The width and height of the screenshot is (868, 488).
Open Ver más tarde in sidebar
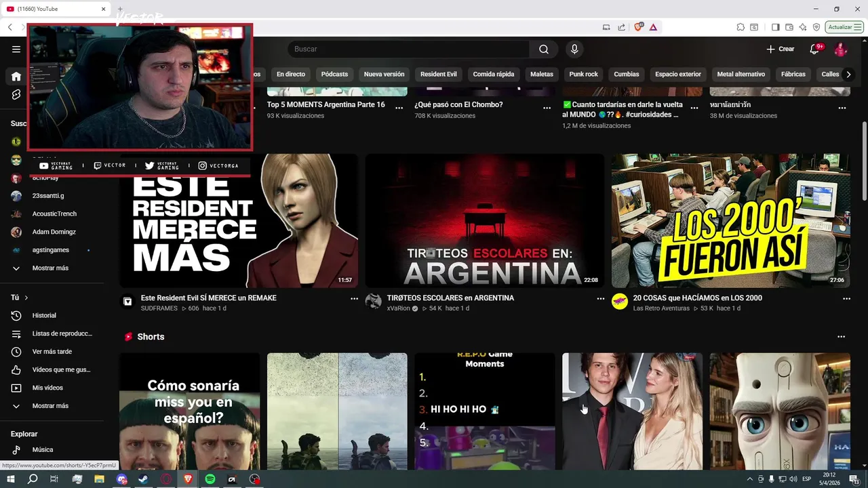(x=52, y=352)
